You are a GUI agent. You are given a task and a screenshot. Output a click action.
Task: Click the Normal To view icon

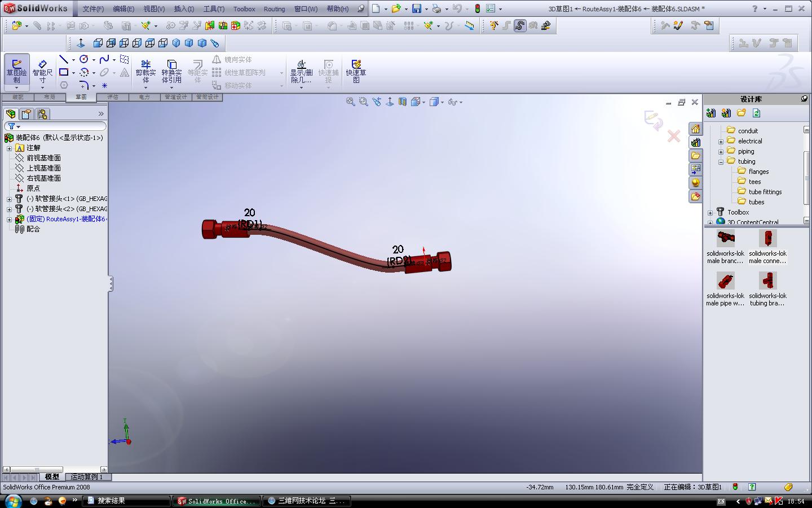(x=389, y=102)
